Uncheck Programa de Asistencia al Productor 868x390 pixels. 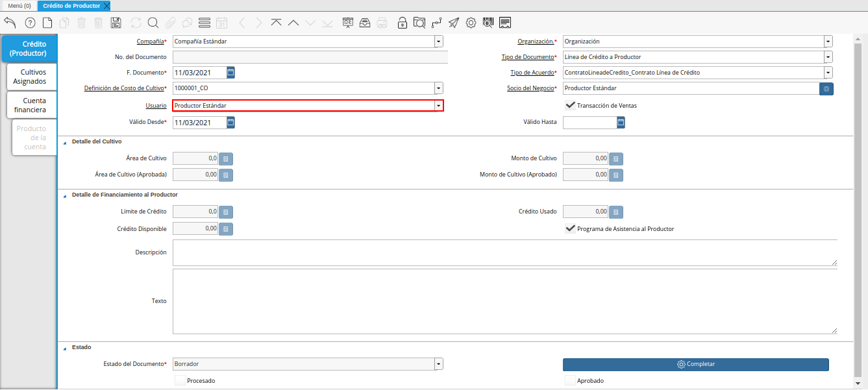[571, 228]
